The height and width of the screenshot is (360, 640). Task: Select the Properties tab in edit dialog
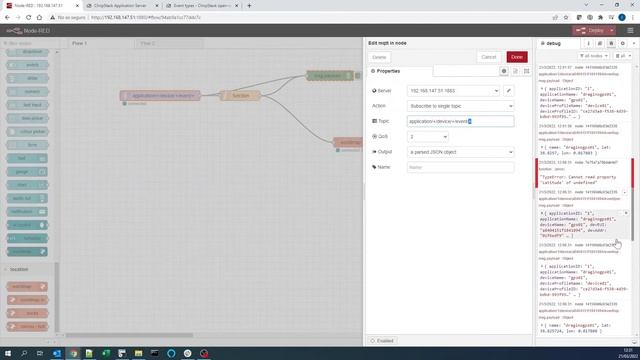(400, 71)
